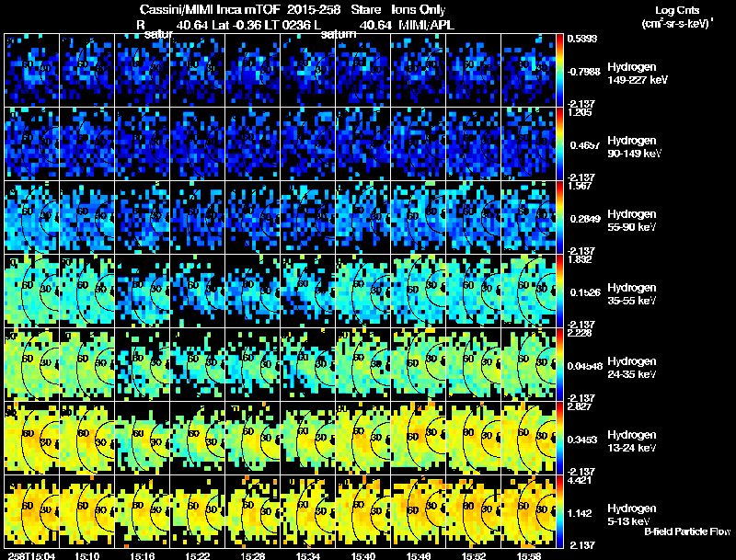Click the 0.3453 color scale value
Screen dimensions: 736x560
pyautogui.click(x=582, y=440)
